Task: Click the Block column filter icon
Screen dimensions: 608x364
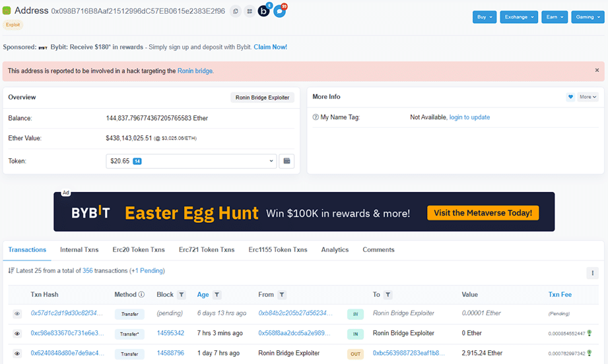Action: pos(182,295)
